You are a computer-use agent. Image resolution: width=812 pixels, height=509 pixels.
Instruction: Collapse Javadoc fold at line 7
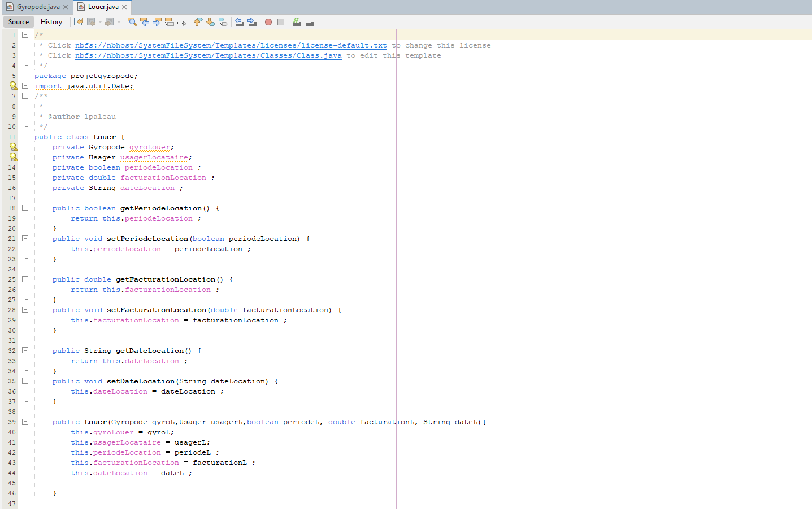[25, 96]
